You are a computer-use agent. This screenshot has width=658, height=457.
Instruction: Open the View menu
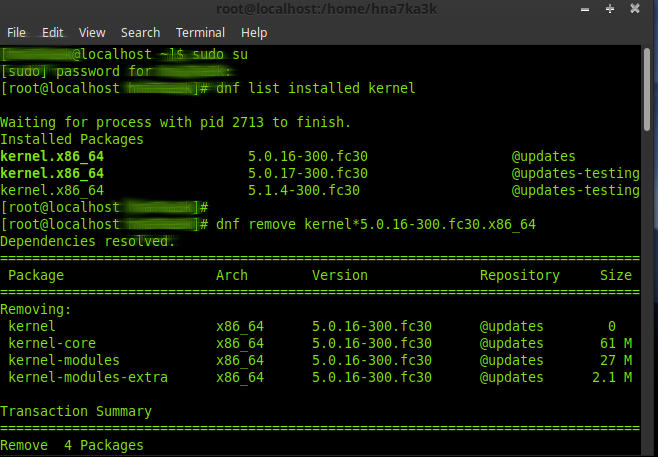(92, 33)
